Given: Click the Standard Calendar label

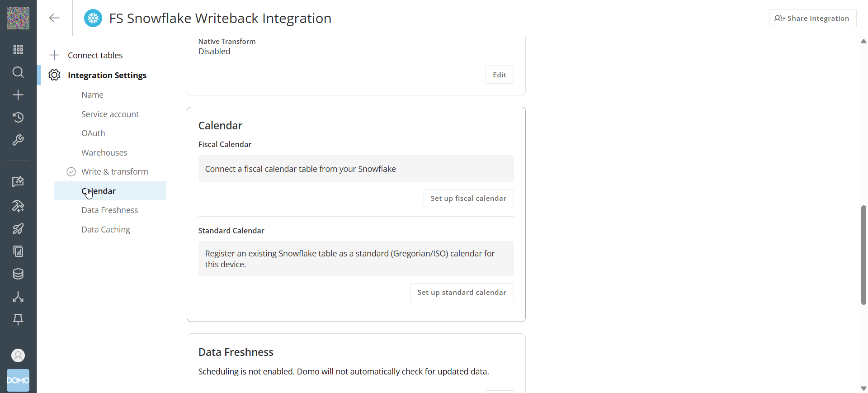Looking at the screenshot, I should pyautogui.click(x=231, y=231).
